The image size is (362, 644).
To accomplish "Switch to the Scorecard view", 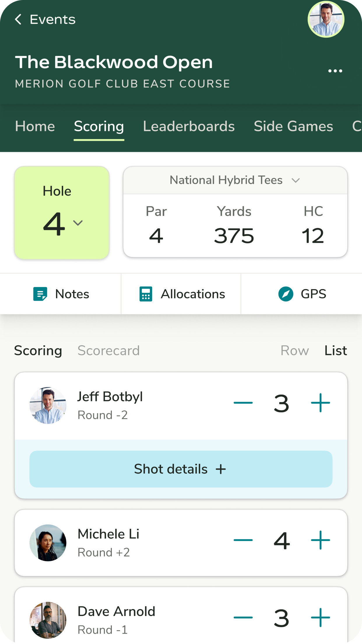I will point(108,351).
